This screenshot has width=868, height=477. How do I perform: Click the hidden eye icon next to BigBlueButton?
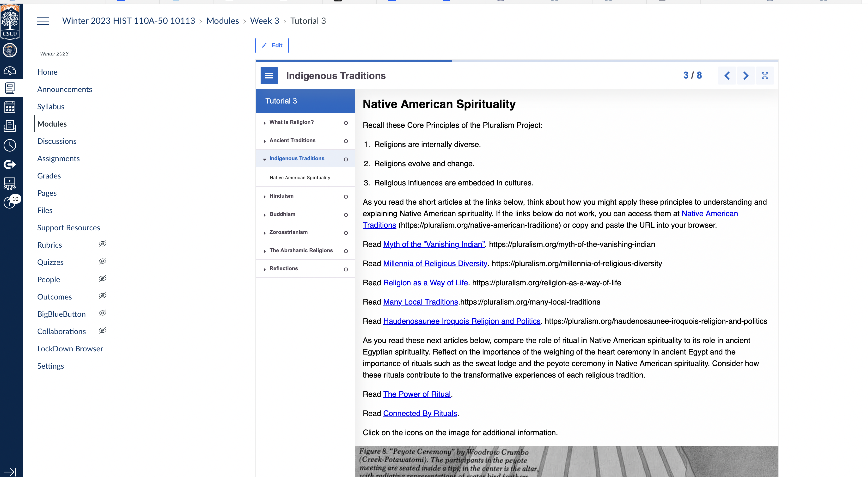(x=102, y=313)
